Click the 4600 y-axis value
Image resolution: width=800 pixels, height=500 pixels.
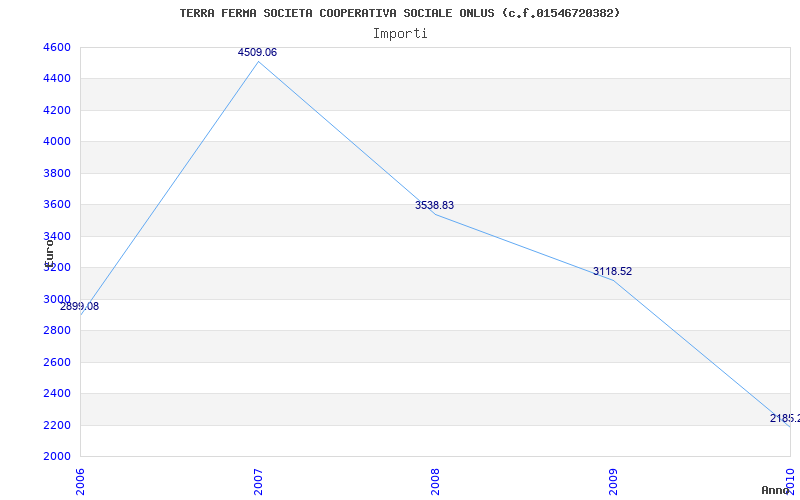tap(55, 47)
